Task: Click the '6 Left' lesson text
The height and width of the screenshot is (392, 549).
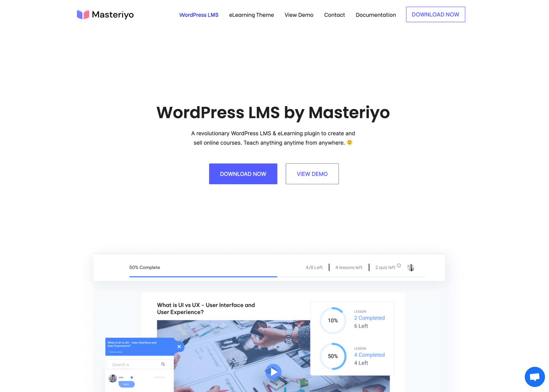Action: click(361, 326)
